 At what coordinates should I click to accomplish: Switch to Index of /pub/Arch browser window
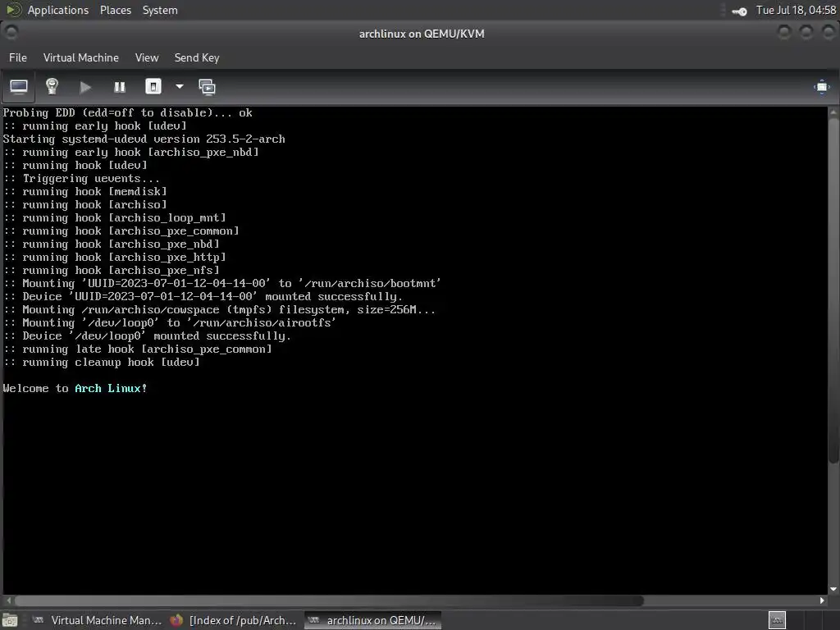(x=234, y=620)
